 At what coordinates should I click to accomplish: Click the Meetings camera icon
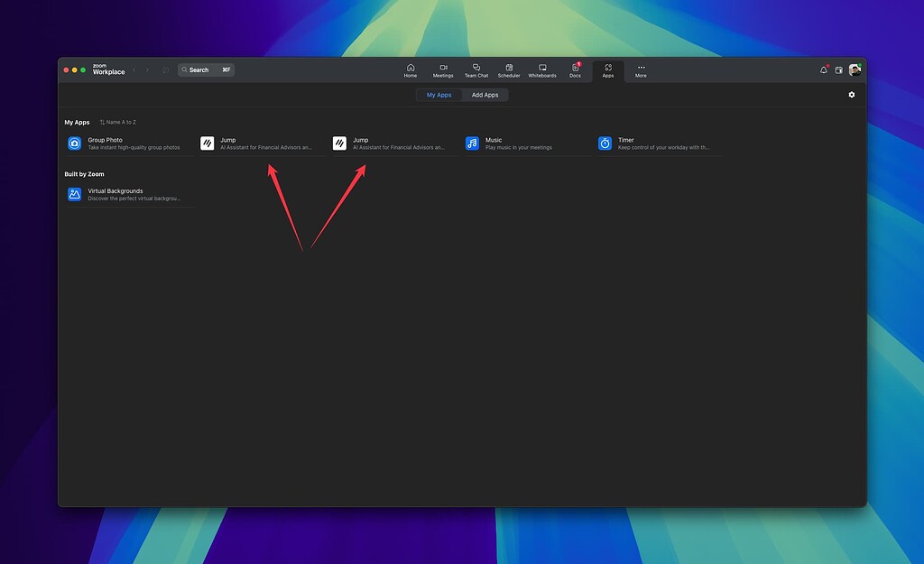(x=443, y=70)
